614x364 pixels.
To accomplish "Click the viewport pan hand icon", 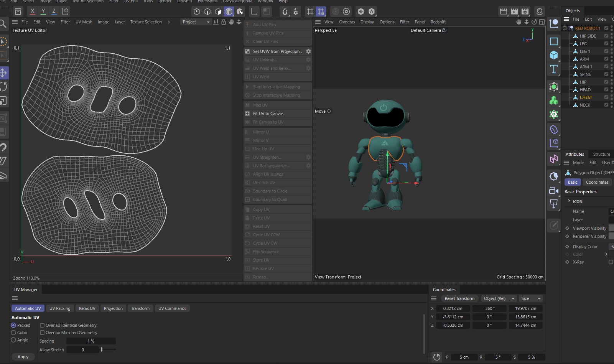I will pos(519,22).
